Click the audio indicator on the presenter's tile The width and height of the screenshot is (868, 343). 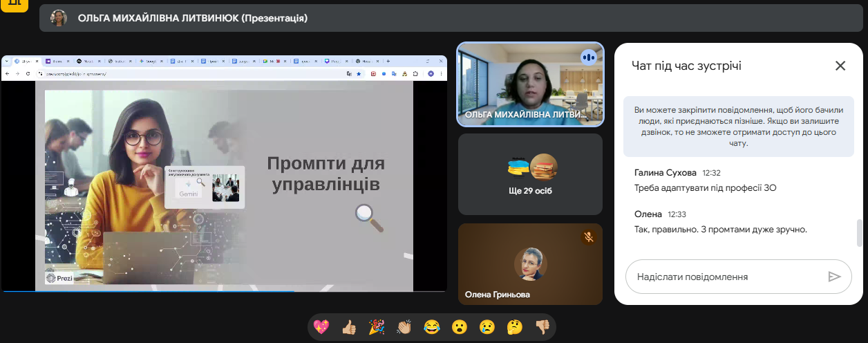point(589,57)
